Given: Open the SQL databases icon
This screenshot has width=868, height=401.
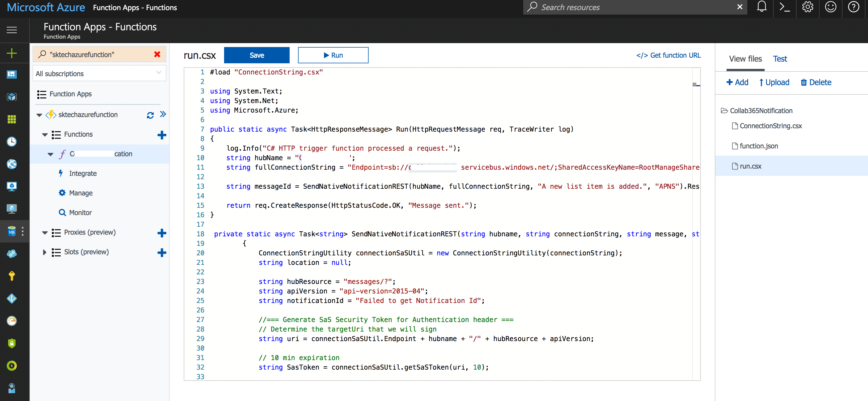Looking at the screenshot, I should point(12,231).
